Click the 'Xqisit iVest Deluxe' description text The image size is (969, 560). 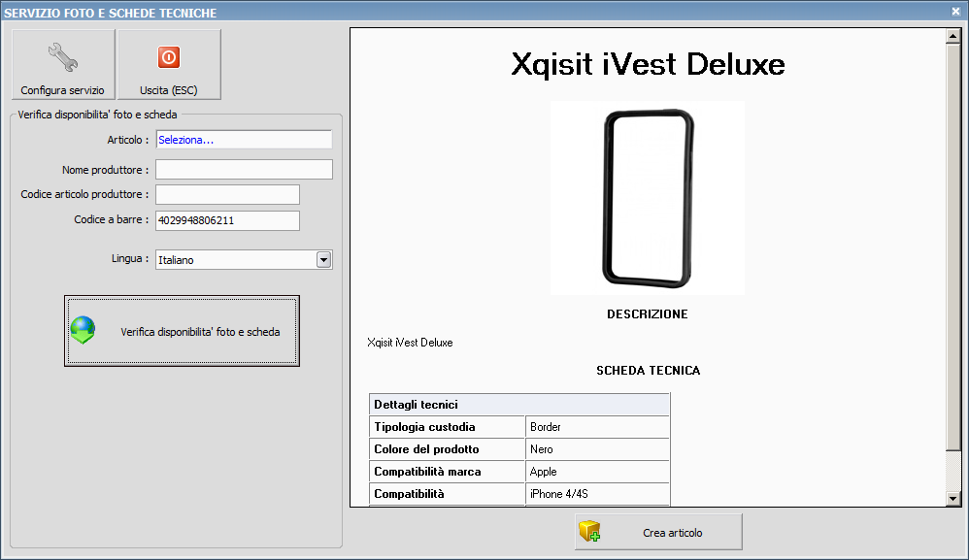[x=410, y=343]
